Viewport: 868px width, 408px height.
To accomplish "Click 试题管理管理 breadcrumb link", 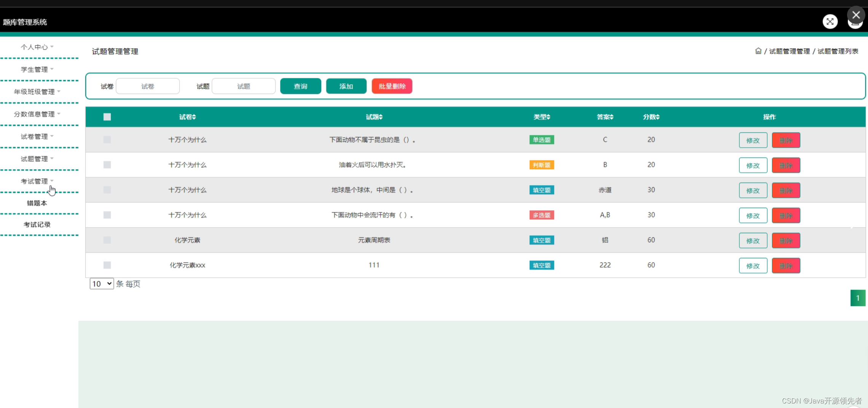I will pyautogui.click(x=790, y=51).
